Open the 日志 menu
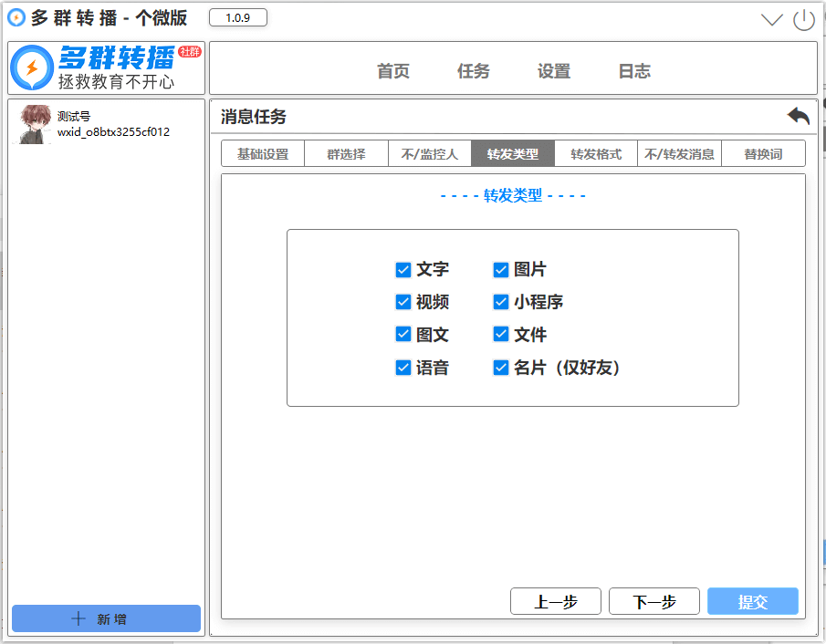Viewport: 826px width, 644px height. 634,70
